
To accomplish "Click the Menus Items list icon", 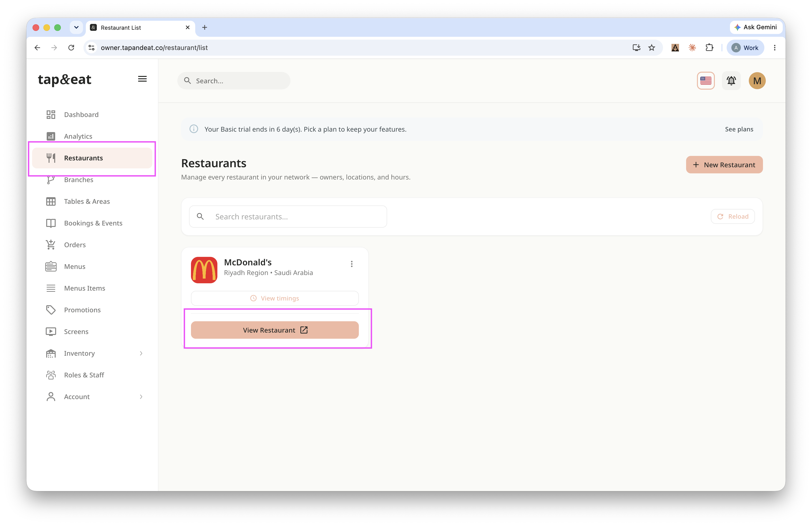I will 51,288.
